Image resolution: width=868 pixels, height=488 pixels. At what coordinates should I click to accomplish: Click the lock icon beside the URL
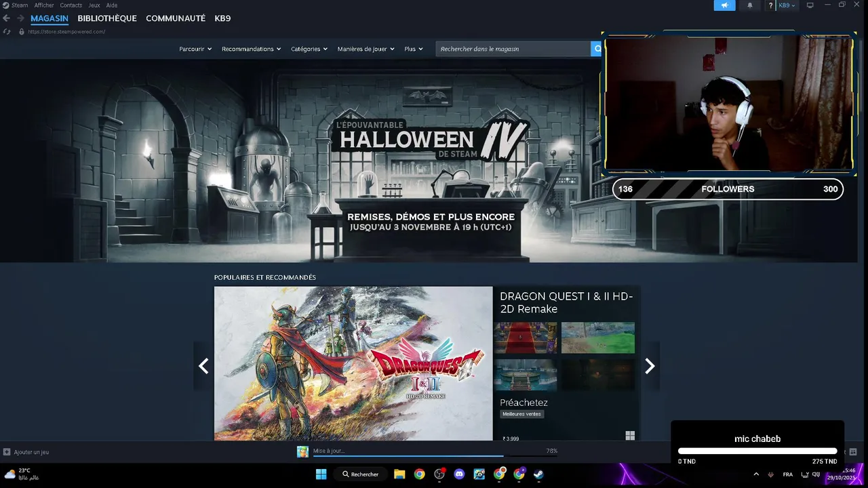point(22,32)
